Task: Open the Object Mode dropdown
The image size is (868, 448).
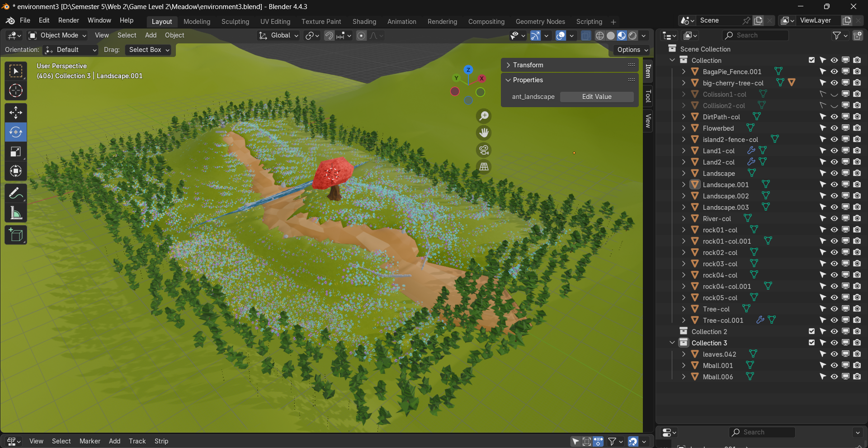Action: pyautogui.click(x=57, y=35)
